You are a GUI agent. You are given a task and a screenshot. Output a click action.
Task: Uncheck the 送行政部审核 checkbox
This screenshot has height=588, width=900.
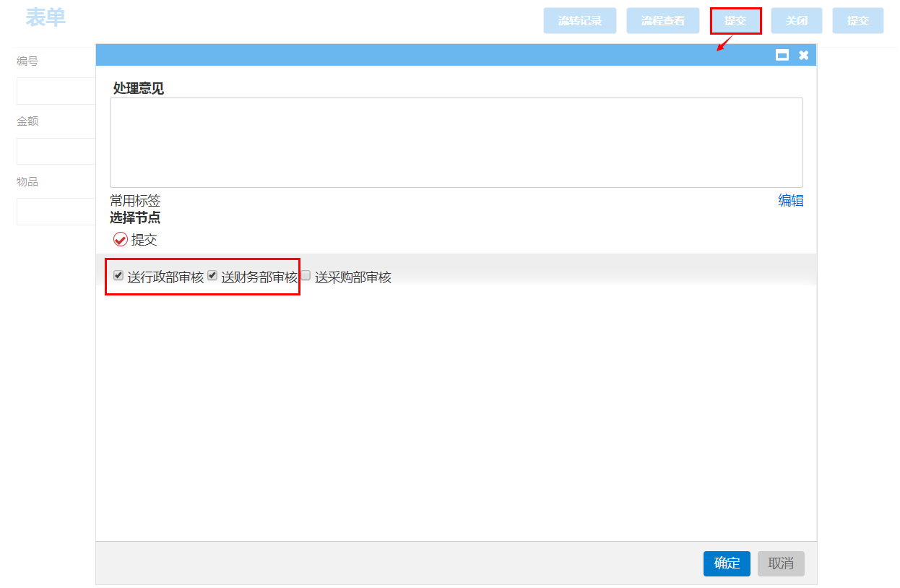coord(118,275)
